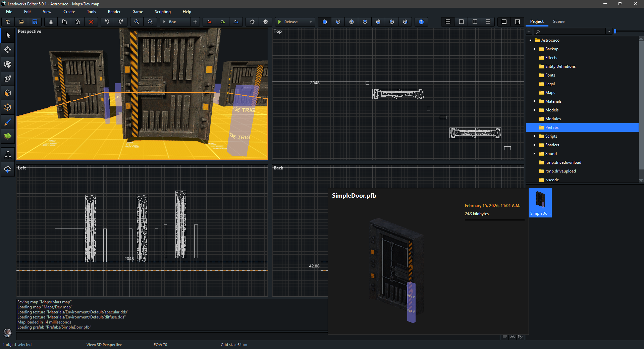This screenshot has width=644, height=349.
Task: Click the blue Save map icon
Action: tap(35, 22)
